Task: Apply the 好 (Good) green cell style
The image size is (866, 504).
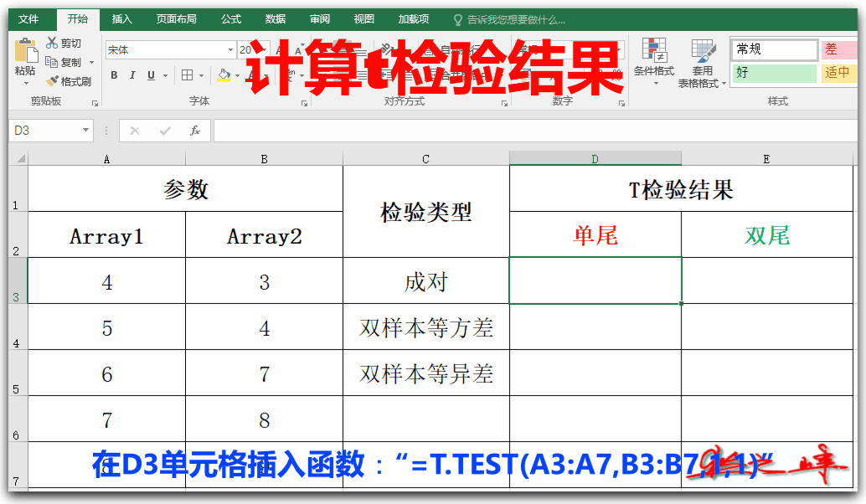Action: click(x=775, y=72)
